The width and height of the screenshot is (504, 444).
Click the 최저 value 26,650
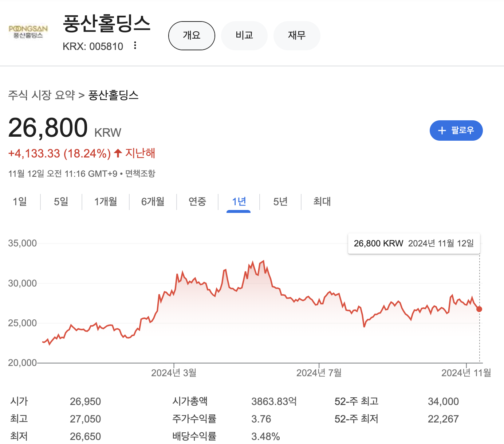(x=85, y=436)
